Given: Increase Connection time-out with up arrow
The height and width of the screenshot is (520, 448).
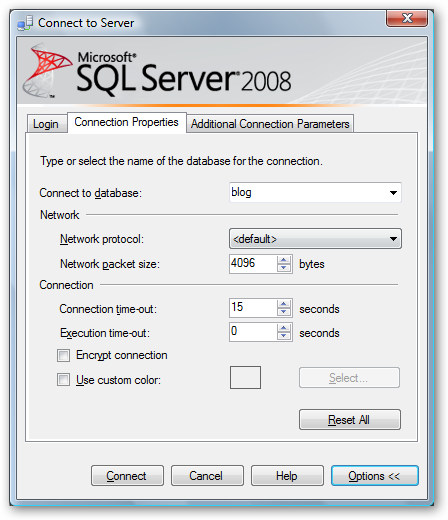Looking at the screenshot, I should [x=284, y=304].
